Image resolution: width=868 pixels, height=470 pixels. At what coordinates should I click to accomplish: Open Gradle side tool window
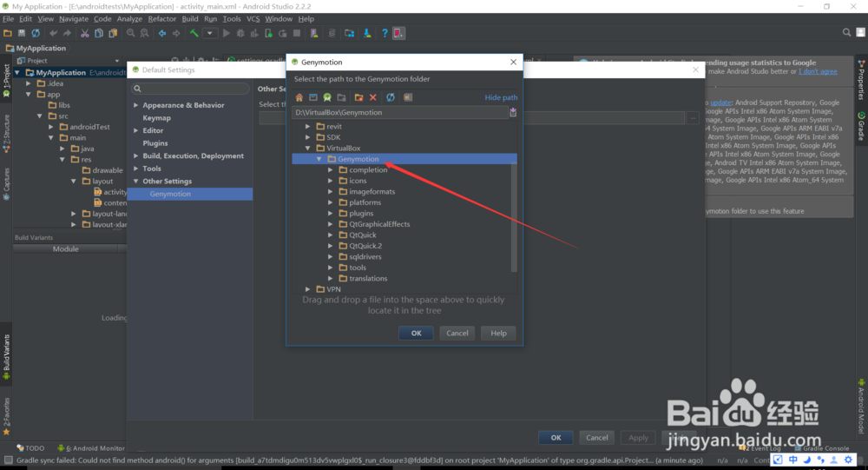click(861, 127)
